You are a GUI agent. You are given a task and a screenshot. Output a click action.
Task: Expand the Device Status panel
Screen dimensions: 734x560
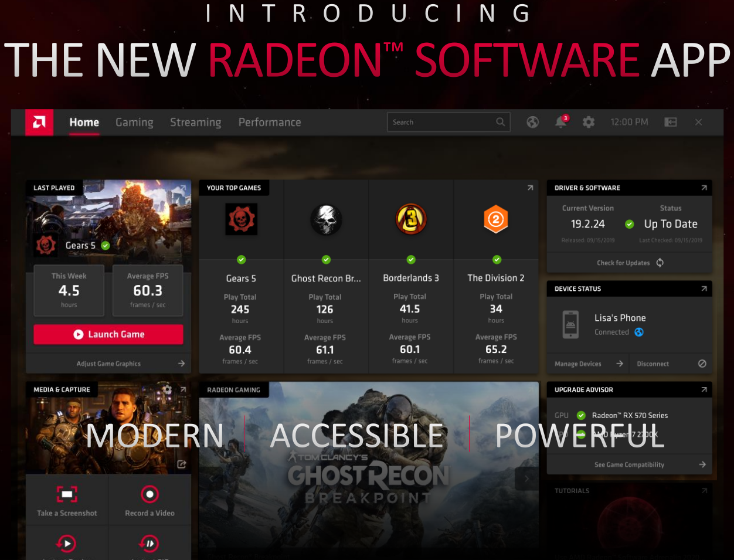pyautogui.click(x=704, y=289)
